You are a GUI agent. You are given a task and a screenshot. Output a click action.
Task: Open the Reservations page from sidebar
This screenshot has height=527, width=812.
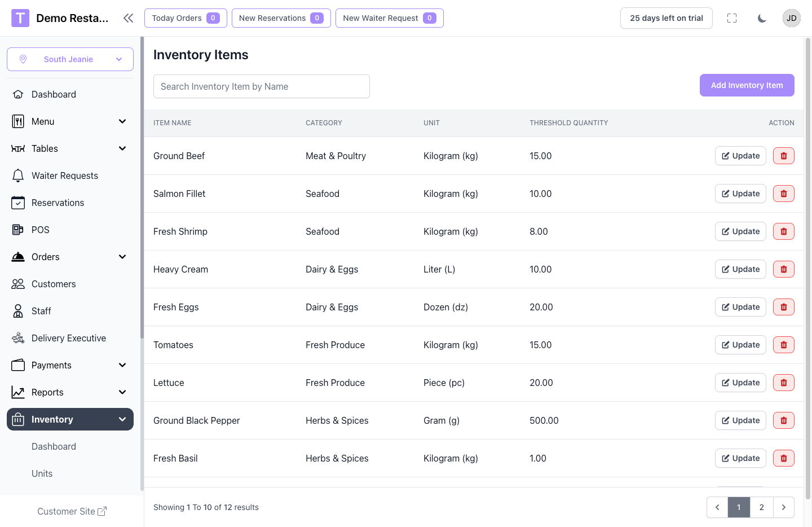coord(58,203)
